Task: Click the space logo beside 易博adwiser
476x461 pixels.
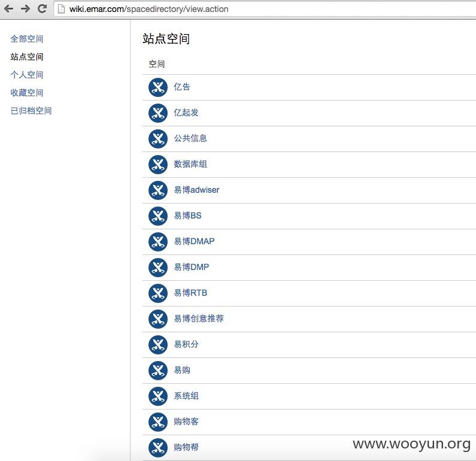Action: (x=158, y=190)
